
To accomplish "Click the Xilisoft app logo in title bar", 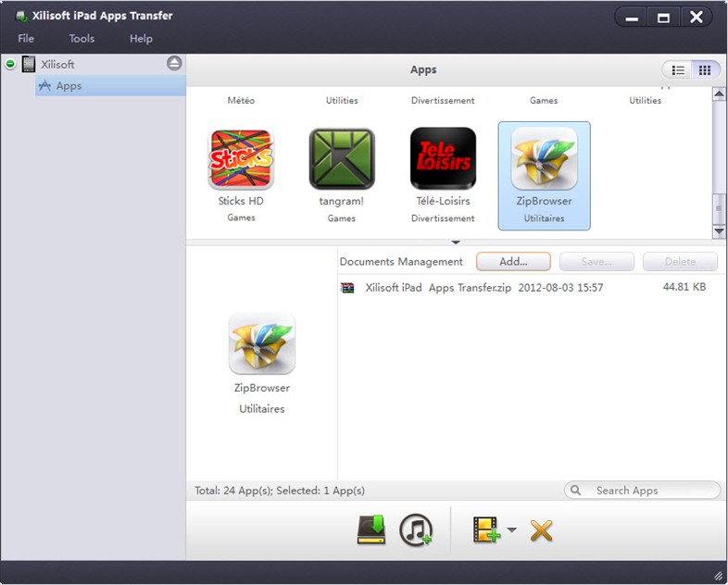I will [21, 17].
